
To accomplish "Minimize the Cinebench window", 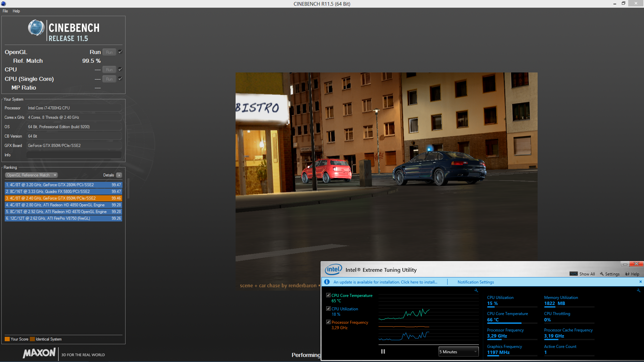I will (614, 3).
